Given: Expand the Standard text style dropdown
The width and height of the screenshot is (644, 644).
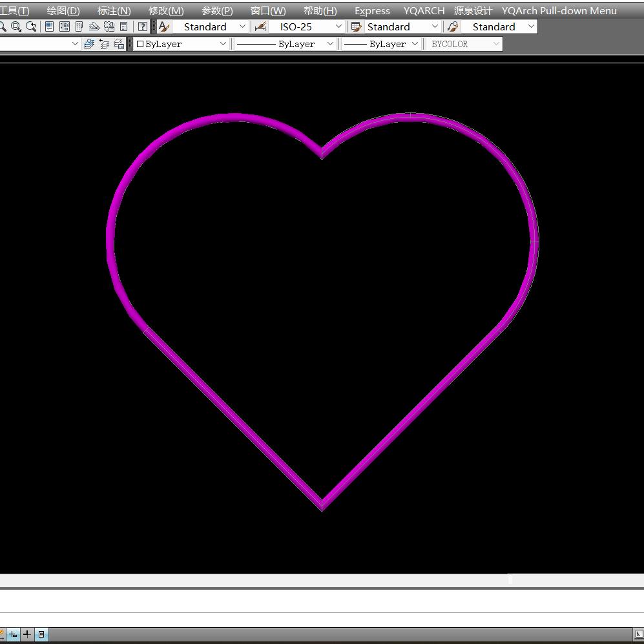Looking at the screenshot, I should click(242, 26).
